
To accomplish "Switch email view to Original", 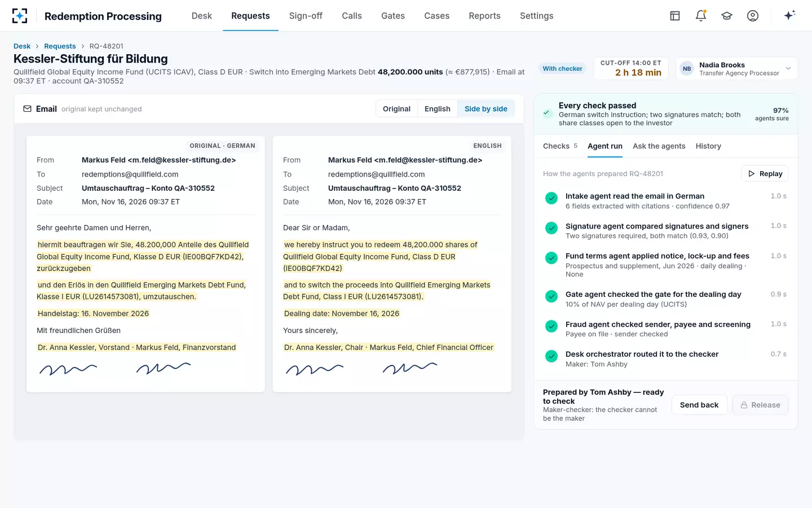I will 396,109.
